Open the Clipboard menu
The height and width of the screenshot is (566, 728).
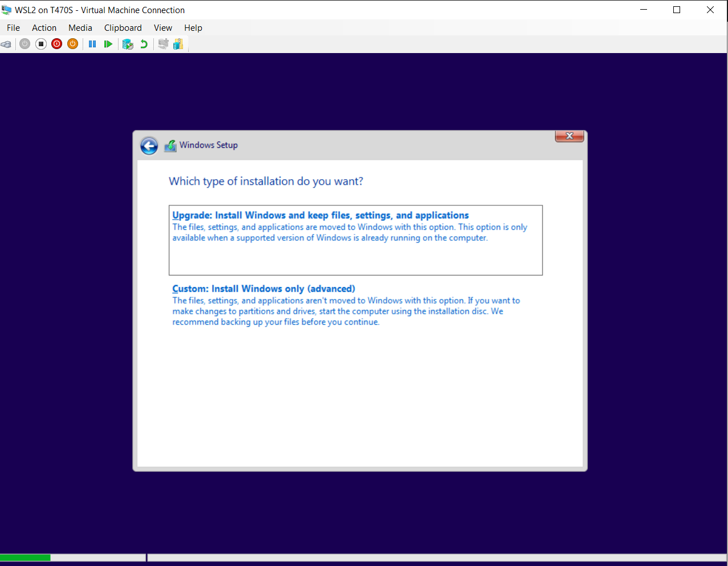tap(123, 28)
